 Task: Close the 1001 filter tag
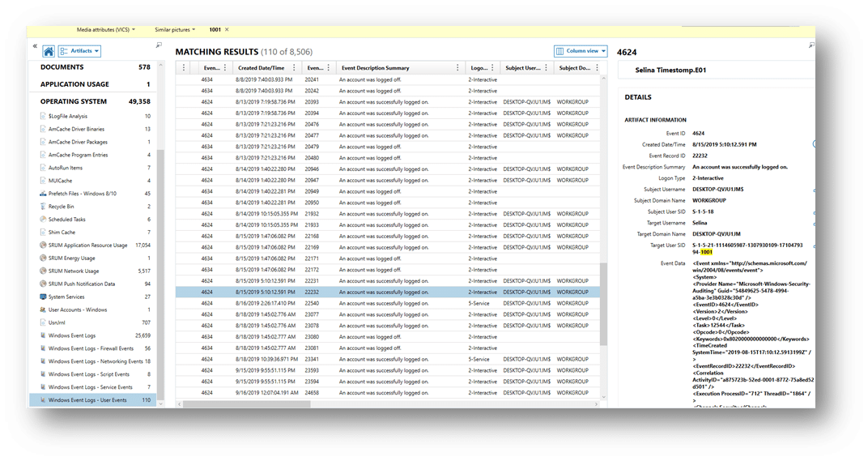coord(227,29)
